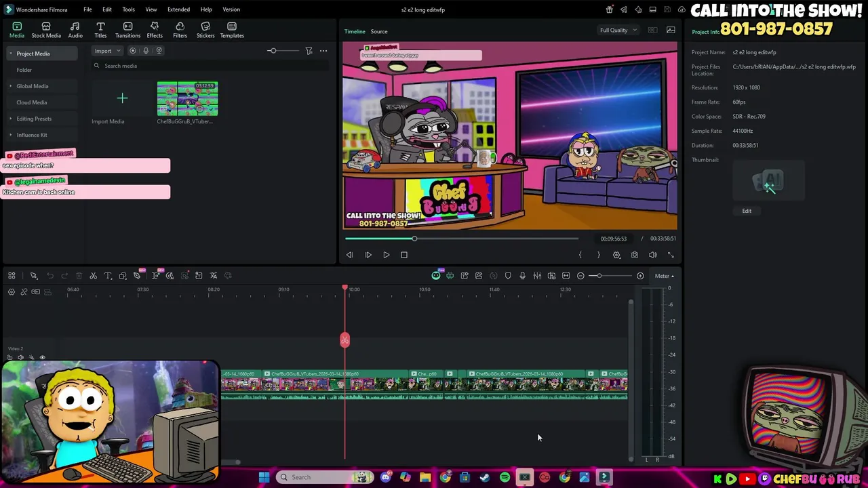Click the record screen icon beside Import

pyautogui.click(x=133, y=51)
